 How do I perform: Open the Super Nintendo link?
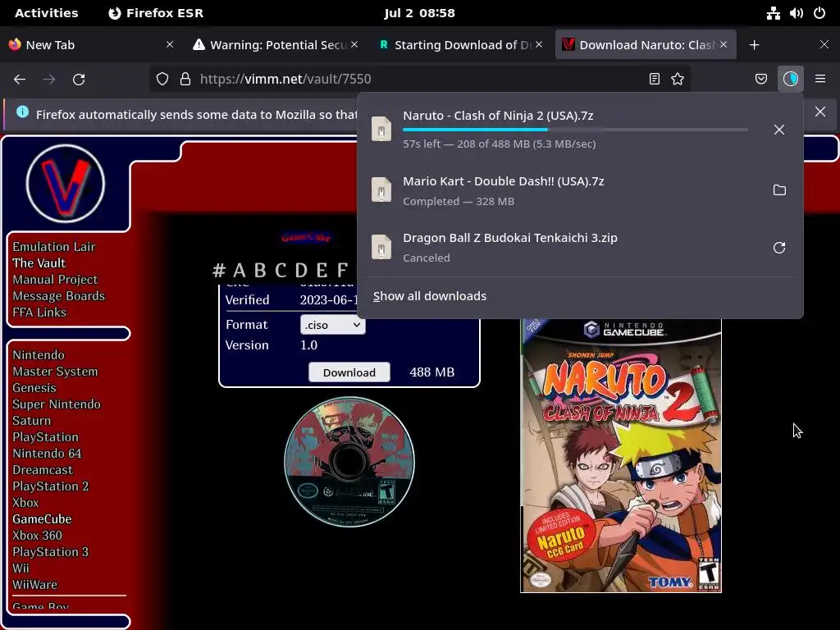57,404
